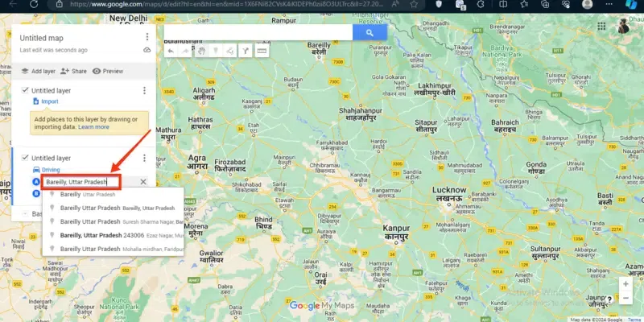644x322 pixels.
Task: Zoom out on the map
Action: tap(625, 298)
